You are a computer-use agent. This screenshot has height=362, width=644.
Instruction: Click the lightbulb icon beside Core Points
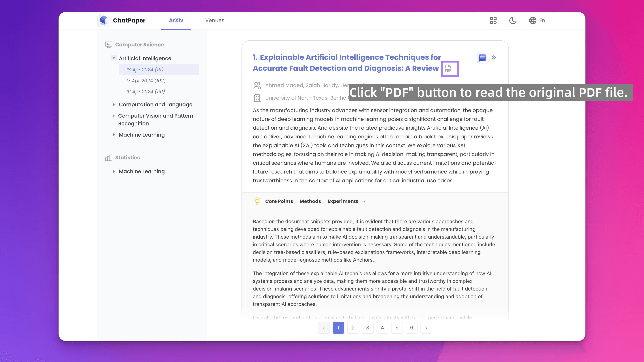click(257, 201)
